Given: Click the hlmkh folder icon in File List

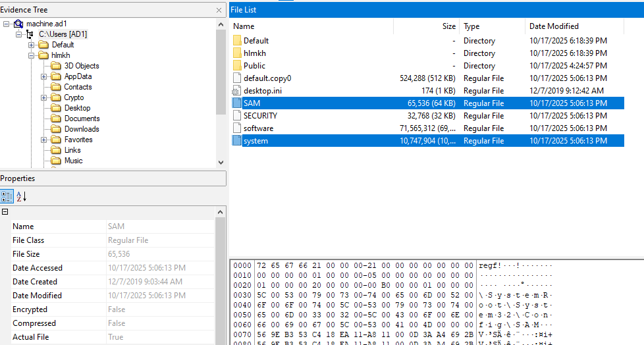Looking at the screenshot, I should pyautogui.click(x=237, y=53).
